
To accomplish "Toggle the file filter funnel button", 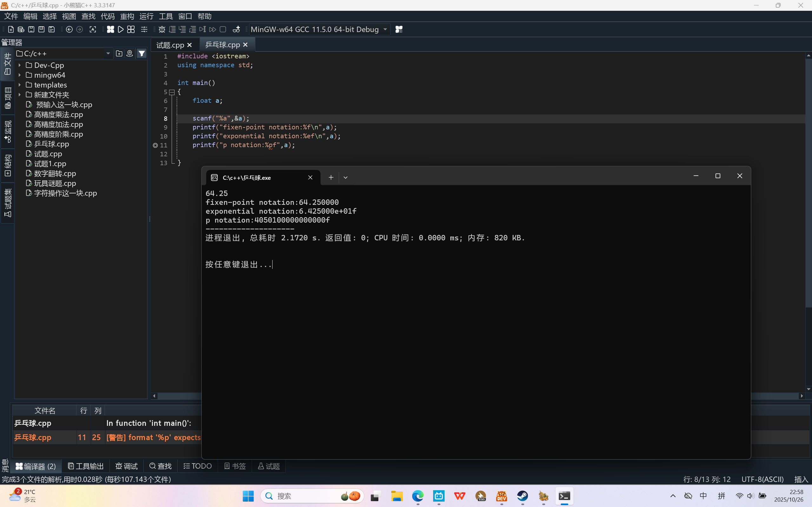I will click(142, 53).
